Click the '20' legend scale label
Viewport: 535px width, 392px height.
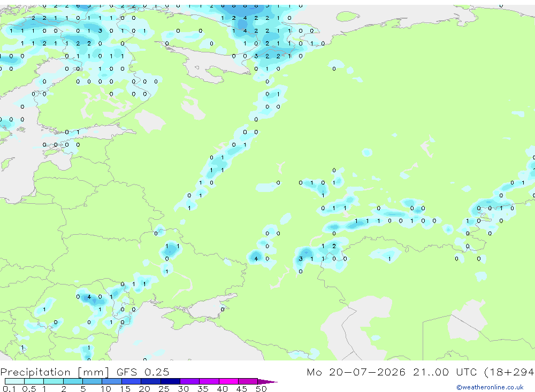144,389
